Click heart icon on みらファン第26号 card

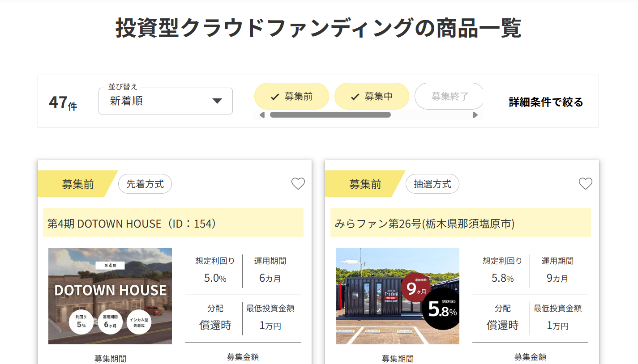point(585,184)
